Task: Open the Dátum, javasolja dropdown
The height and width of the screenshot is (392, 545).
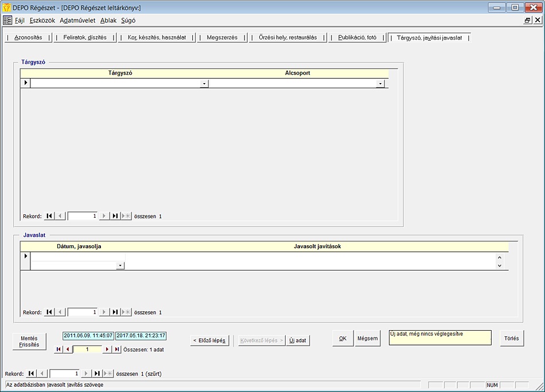Action: [120, 265]
